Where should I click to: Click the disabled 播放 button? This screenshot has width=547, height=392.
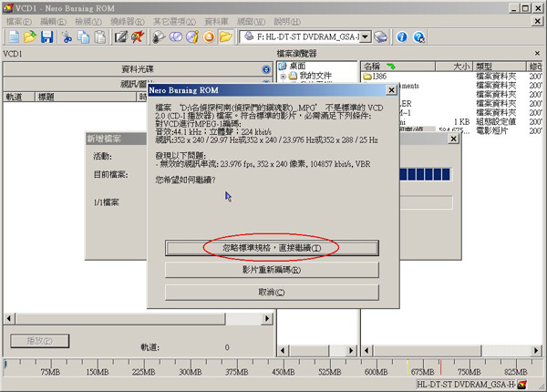tap(40, 341)
